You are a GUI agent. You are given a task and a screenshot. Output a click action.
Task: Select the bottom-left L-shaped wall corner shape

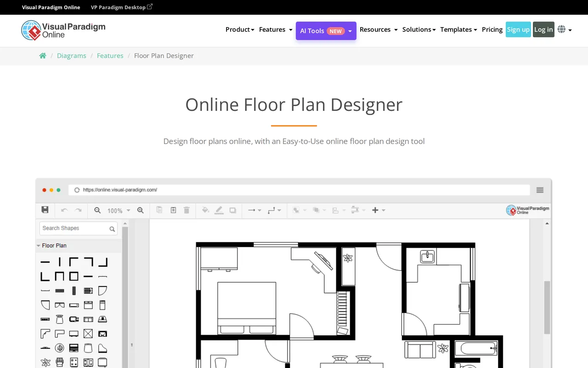(45, 276)
